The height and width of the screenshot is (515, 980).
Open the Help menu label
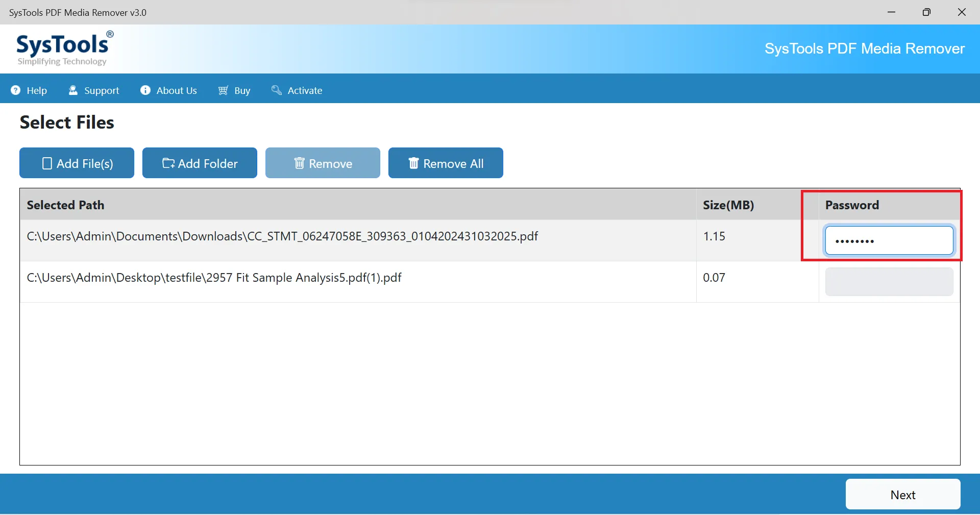[37, 90]
